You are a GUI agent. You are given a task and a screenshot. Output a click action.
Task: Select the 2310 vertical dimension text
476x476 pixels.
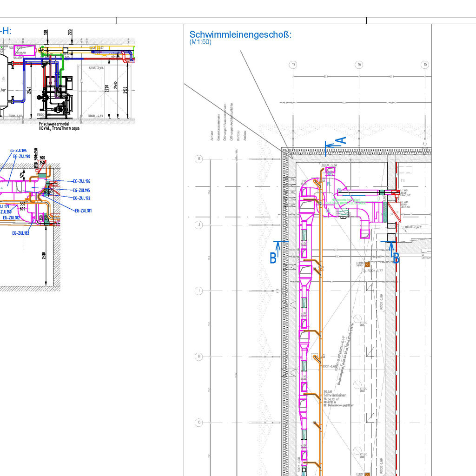[x=43, y=256]
